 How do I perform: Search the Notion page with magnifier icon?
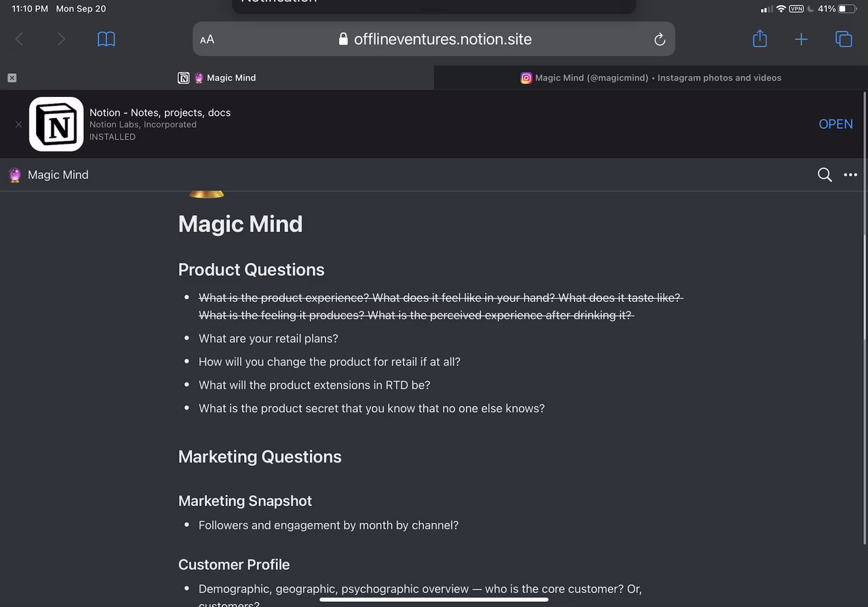tap(825, 175)
